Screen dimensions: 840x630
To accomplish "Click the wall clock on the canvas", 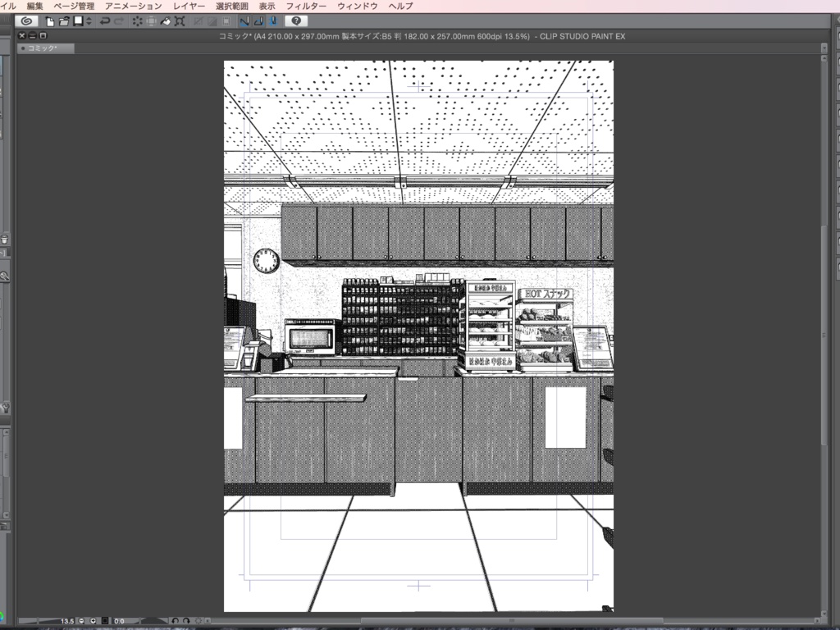I will point(267,261).
